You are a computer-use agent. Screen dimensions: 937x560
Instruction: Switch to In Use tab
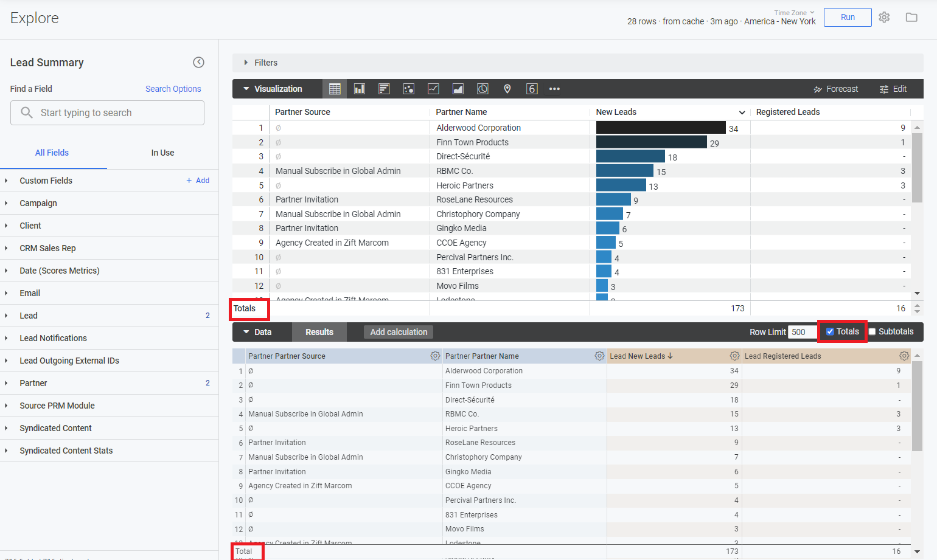(x=162, y=153)
